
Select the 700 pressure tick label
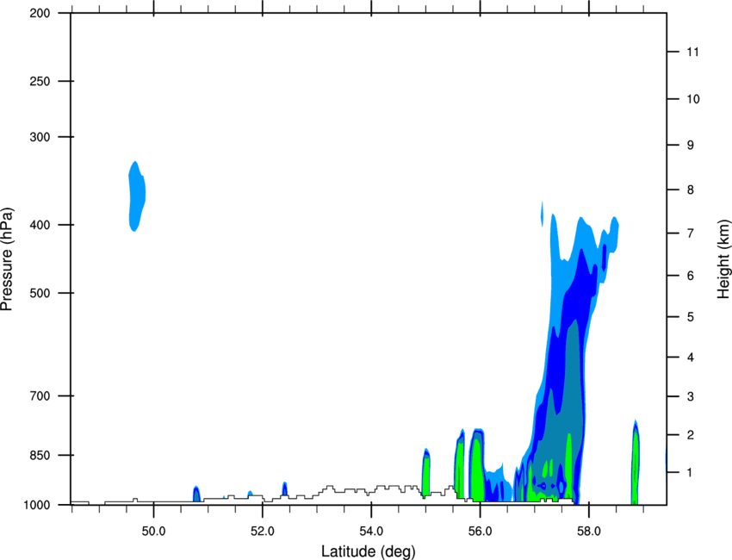(x=40, y=395)
